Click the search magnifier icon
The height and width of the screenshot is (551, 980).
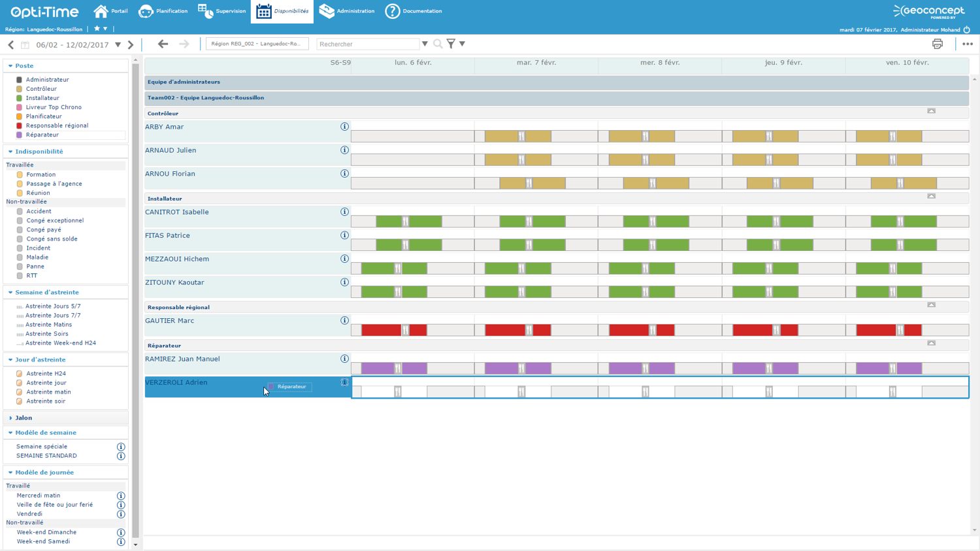tap(438, 44)
